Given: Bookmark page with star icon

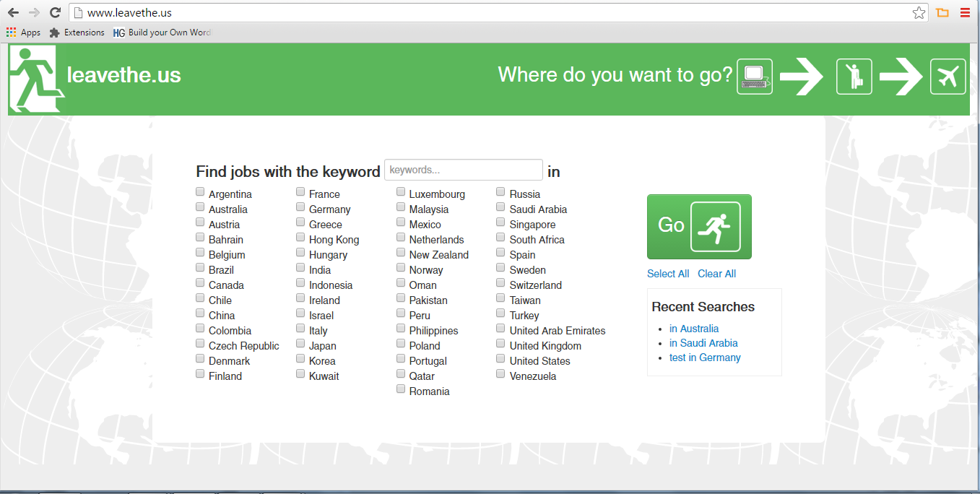Looking at the screenshot, I should coord(919,12).
